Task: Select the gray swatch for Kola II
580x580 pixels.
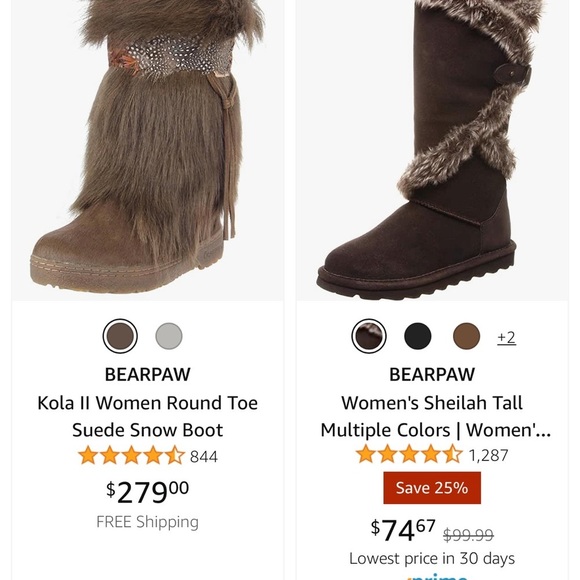Action: click(x=169, y=336)
